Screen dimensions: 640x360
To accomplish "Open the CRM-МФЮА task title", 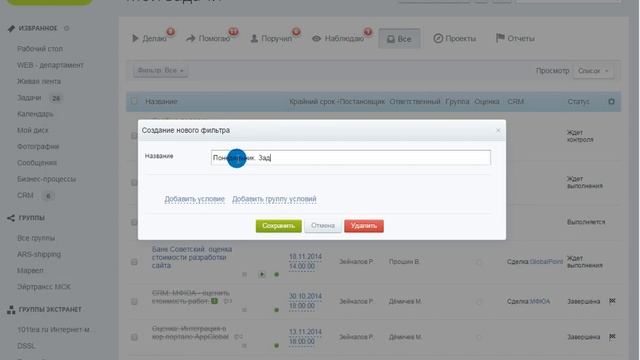I will (x=191, y=297).
